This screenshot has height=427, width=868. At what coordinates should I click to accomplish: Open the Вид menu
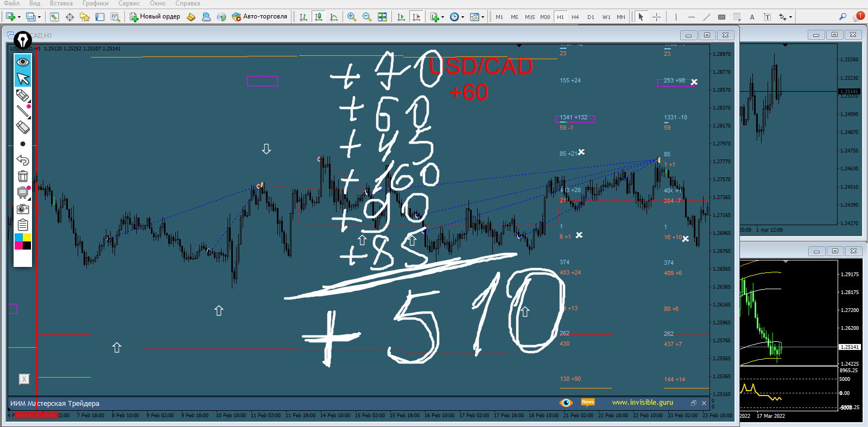tap(35, 3)
